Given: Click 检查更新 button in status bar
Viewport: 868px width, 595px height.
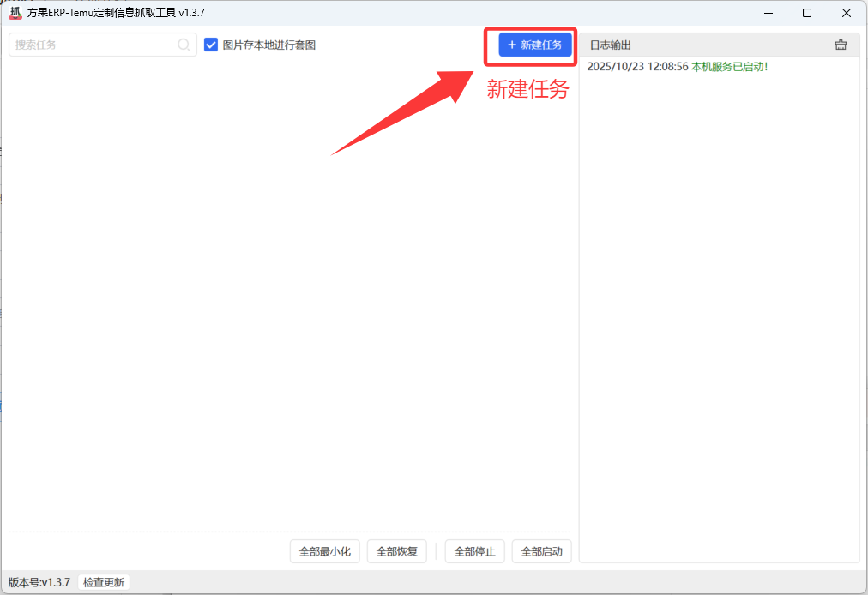Looking at the screenshot, I should coord(104,582).
